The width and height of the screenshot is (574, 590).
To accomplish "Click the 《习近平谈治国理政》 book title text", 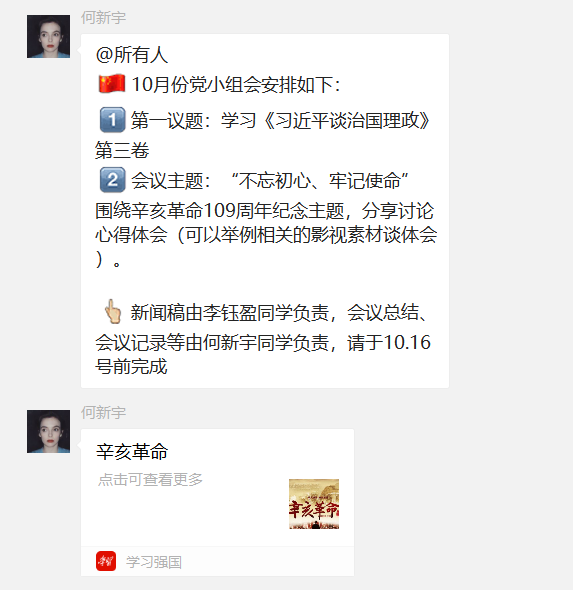I will point(346,120).
